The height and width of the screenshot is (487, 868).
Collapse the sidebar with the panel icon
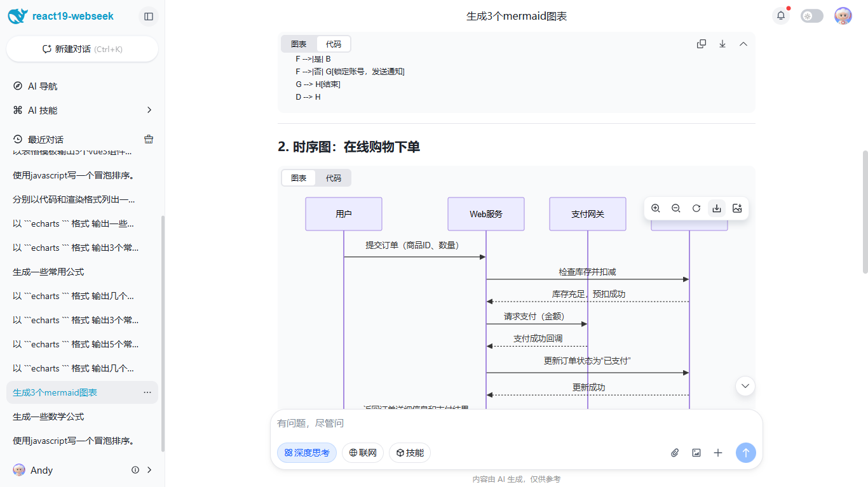(x=149, y=17)
